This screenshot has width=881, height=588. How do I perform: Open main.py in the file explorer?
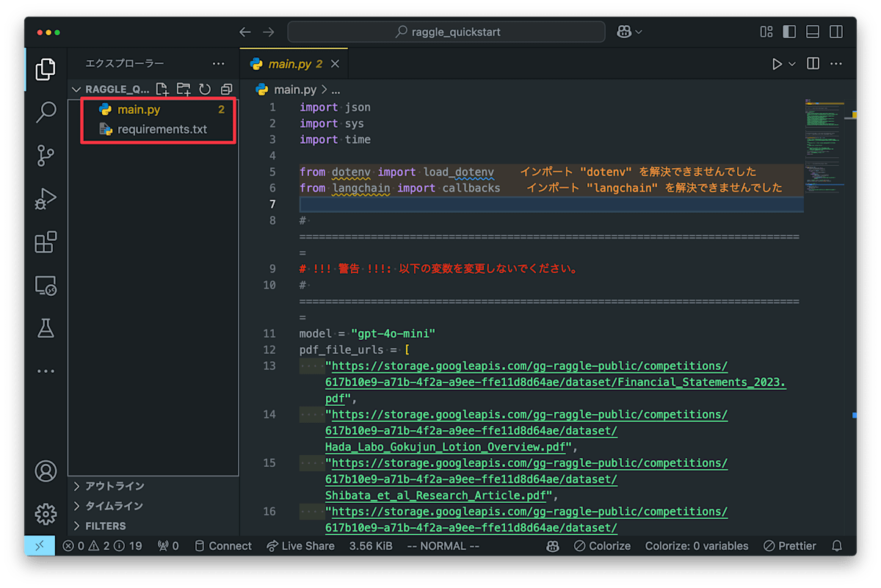point(153,109)
